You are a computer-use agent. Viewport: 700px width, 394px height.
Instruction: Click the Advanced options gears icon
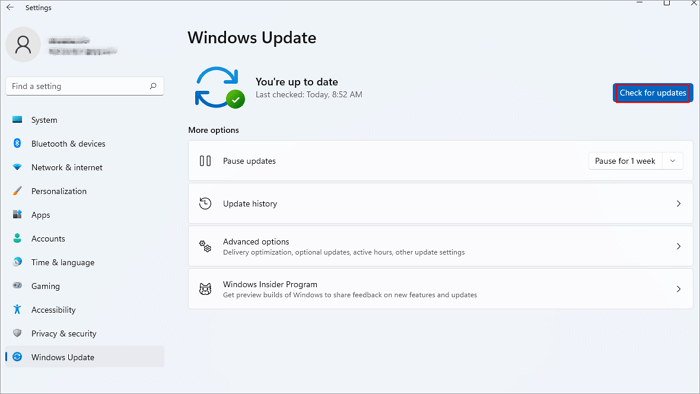pos(205,246)
